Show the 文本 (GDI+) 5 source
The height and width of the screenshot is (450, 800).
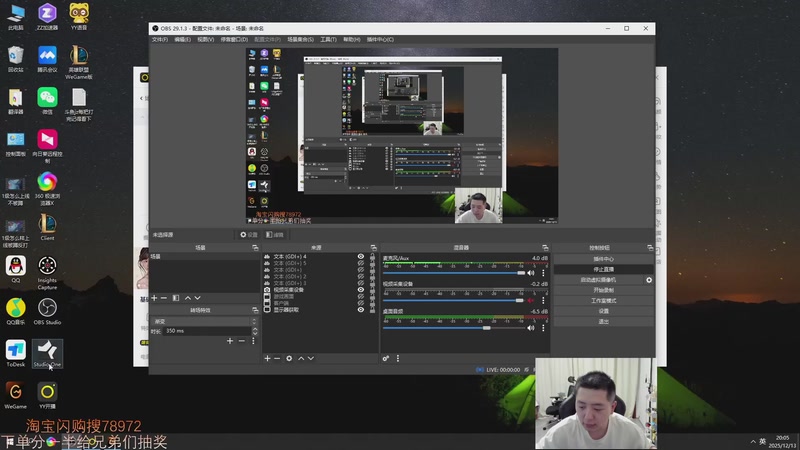[x=361, y=263]
